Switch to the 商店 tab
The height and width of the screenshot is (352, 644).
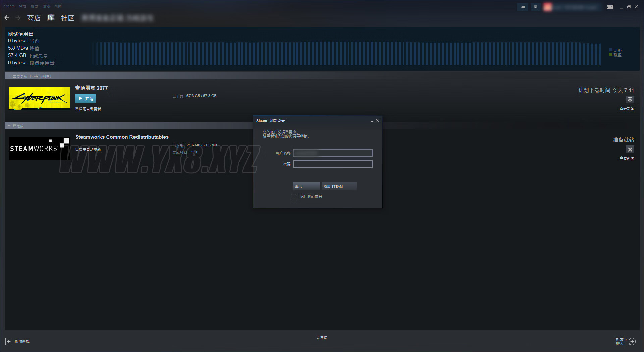(x=34, y=18)
